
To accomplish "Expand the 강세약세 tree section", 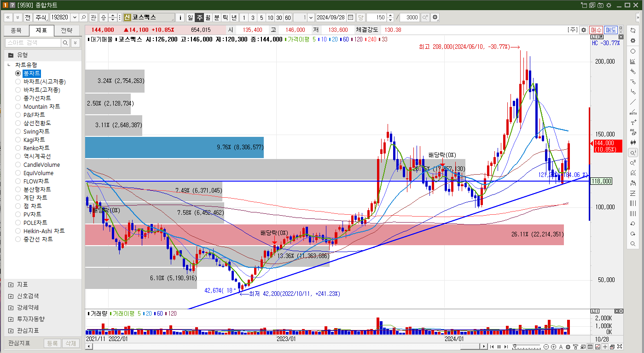I will pos(11,307).
